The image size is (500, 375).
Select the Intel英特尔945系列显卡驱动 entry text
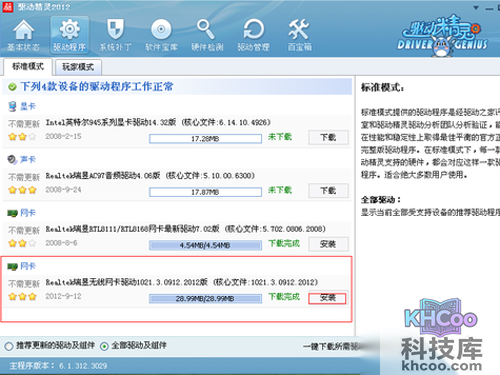click(158, 122)
